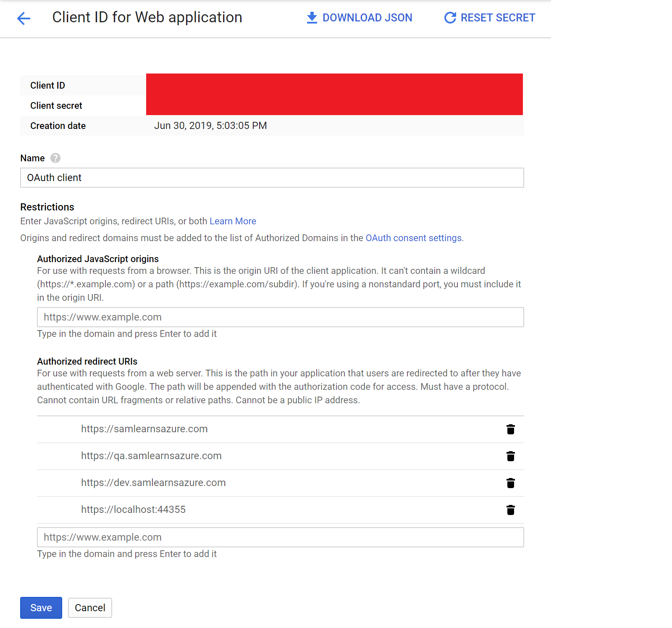This screenshot has height=628, width=672.
Task: Click the Authorized JavaScript origins input
Action: [x=280, y=317]
